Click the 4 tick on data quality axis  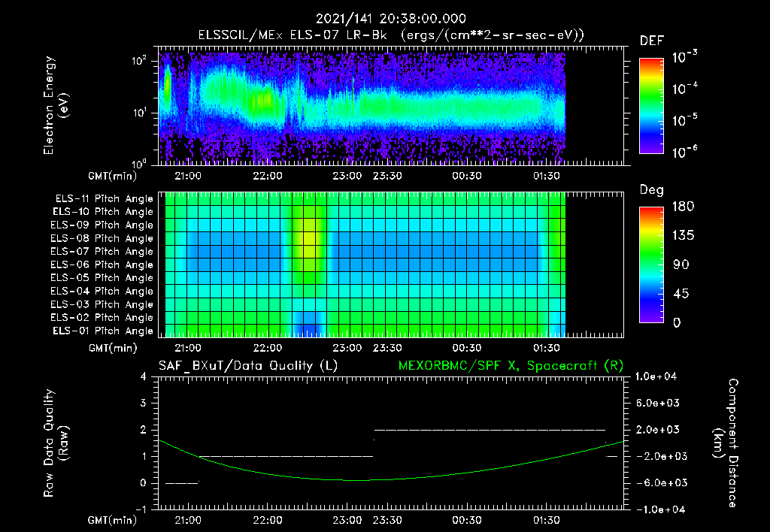(x=144, y=377)
